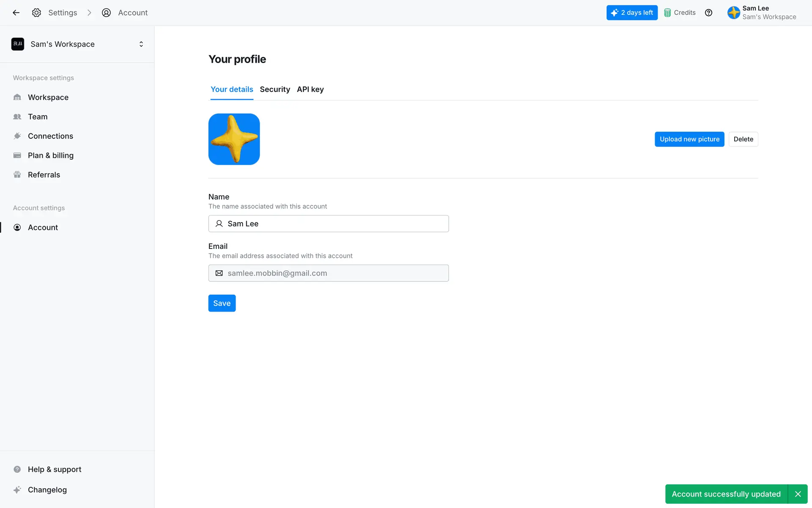This screenshot has height=508, width=812.
Task: Click the back arrow icon
Action: click(x=16, y=13)
